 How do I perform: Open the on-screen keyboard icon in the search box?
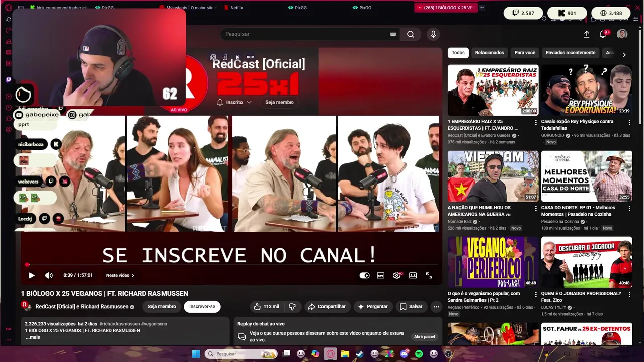pos(393,34)
